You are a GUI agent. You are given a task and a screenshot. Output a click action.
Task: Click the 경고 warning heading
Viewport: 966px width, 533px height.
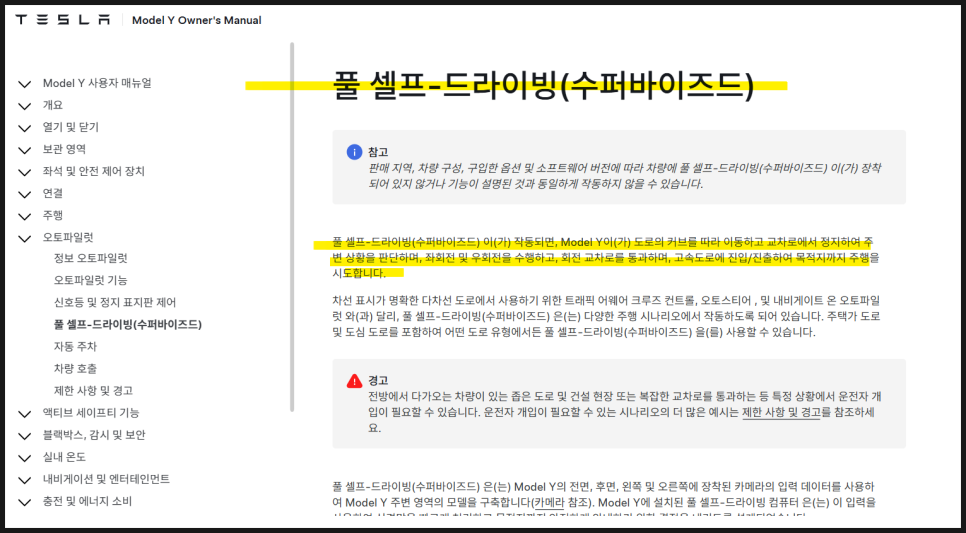[378, 381]
